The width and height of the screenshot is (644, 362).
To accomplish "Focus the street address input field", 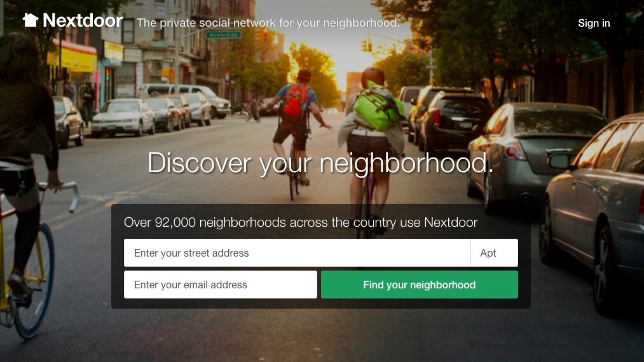I will [297, 253].
